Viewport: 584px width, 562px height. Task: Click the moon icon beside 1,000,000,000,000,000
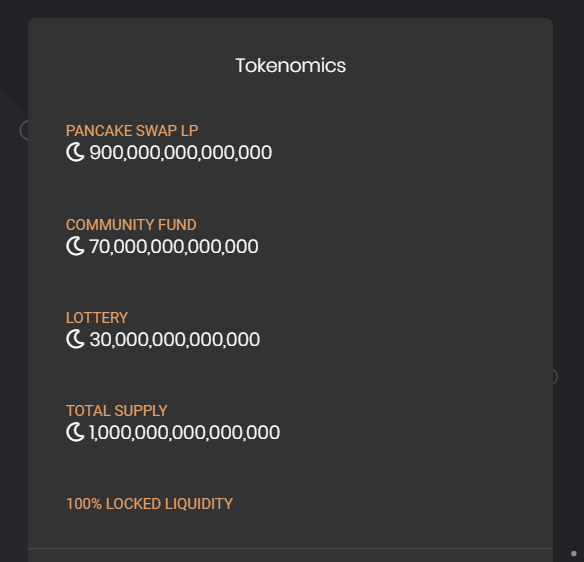(75, 432)
